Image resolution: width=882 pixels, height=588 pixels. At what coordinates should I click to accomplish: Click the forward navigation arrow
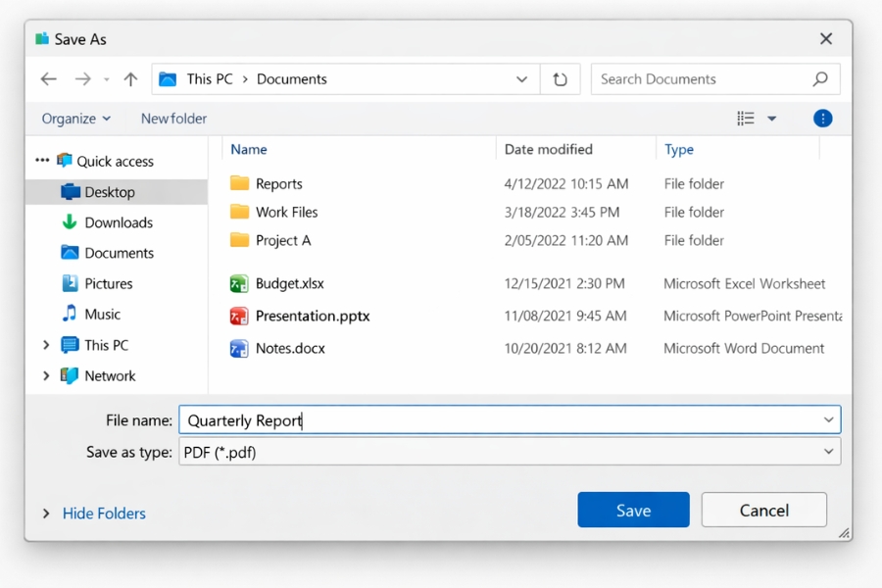pos(82,79)
